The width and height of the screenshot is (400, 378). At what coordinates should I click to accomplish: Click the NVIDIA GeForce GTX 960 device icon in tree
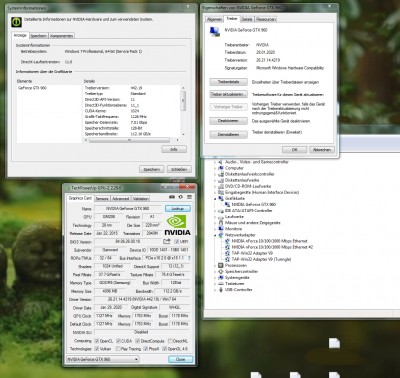227,204
